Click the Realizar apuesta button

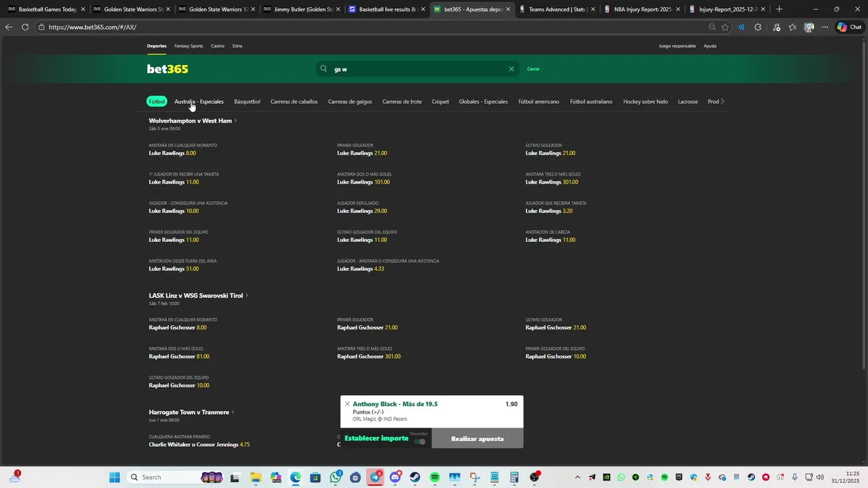click(477, 439)
